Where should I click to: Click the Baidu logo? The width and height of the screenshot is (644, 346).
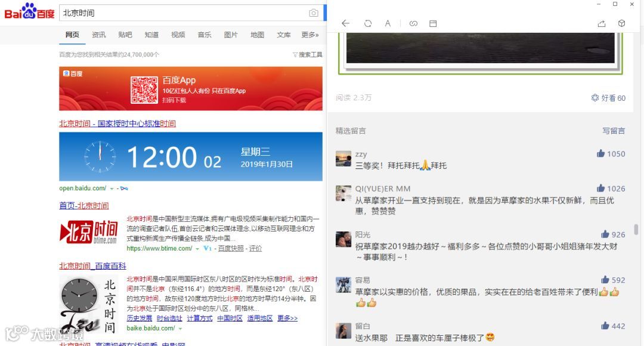tap(29, 11)
